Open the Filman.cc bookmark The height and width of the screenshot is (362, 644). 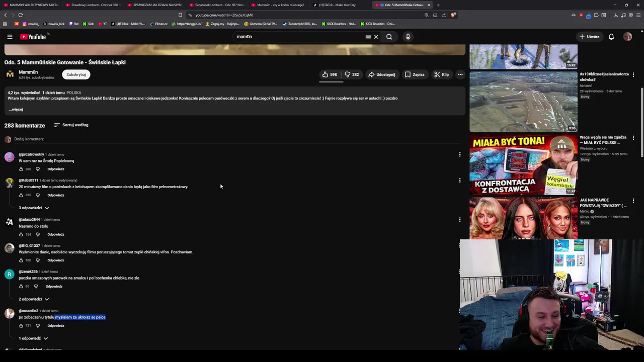click(158, 24)
